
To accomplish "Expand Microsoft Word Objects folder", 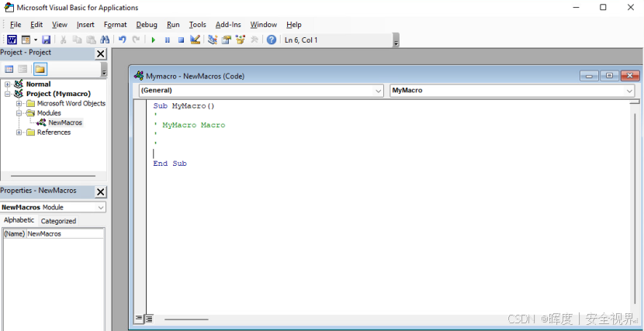I will click(19, 103).
